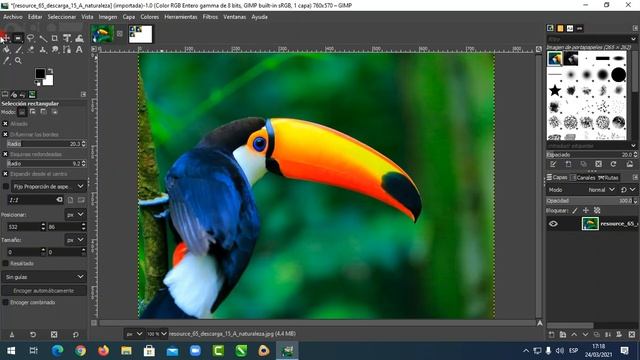Select the Paths tool
This screenshot has width=640, height=360.
click(x=67, y=50)
